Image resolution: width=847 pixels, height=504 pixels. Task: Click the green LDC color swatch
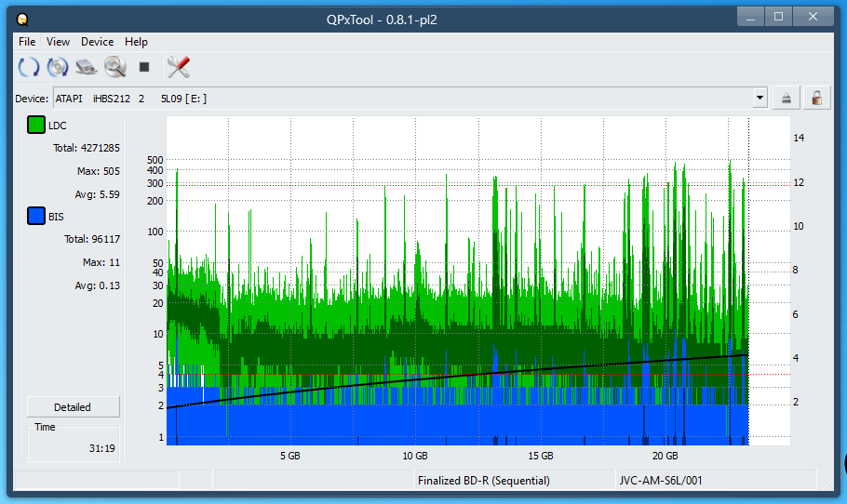[36, 126]
